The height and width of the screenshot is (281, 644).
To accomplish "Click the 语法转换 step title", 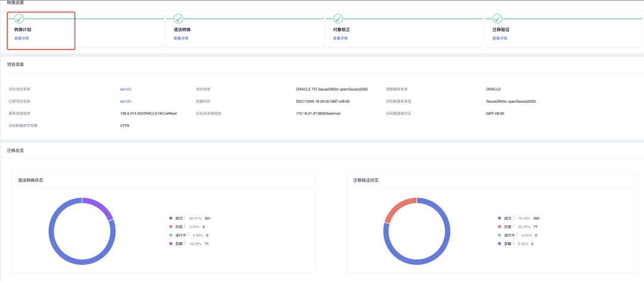I will pos(182,30).
